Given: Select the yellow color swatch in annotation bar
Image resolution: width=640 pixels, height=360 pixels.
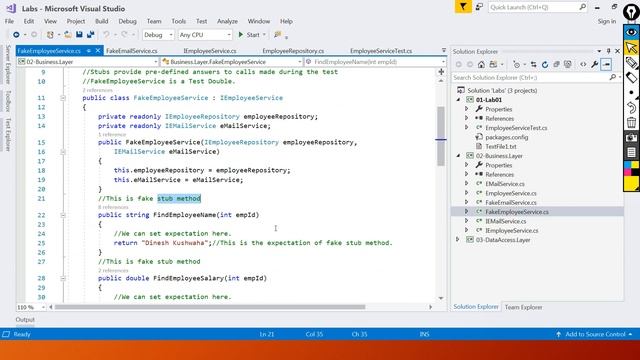Looking at the screenshot, I should click(631, 184).
